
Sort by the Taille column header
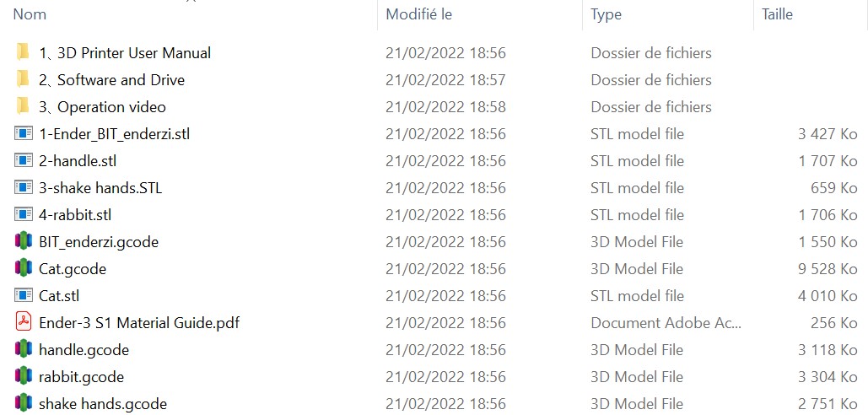tap(777, 14)
